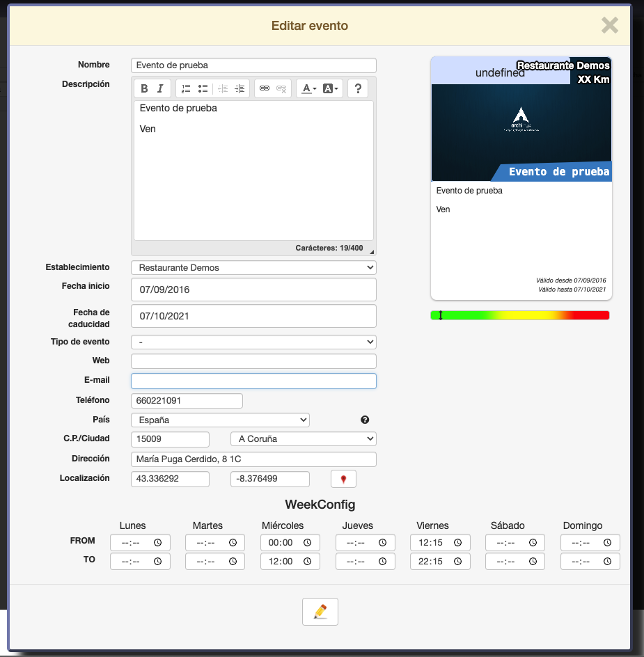Click the Teléfono field
The image size is (644, 657).
point(187,401)
